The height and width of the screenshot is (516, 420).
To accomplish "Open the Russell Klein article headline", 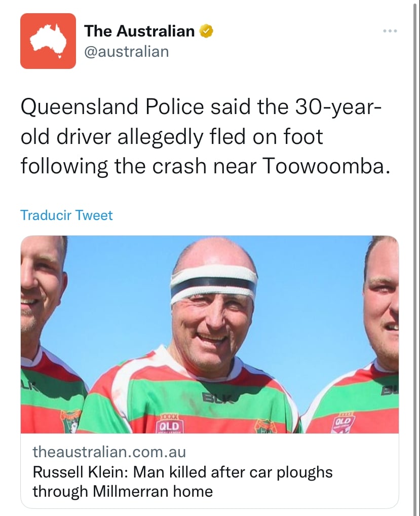I will (x=182, y=482).
